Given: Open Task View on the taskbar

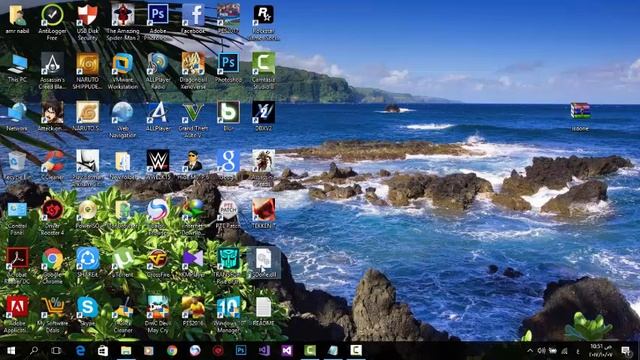Looking at the screenshot, I should 56,351.
